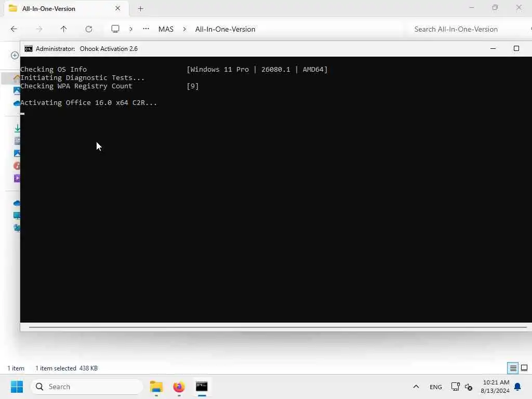Screen dimensions: 532x399
Task: Click the New item plus button in Explorer
Action: coord(15,55)
